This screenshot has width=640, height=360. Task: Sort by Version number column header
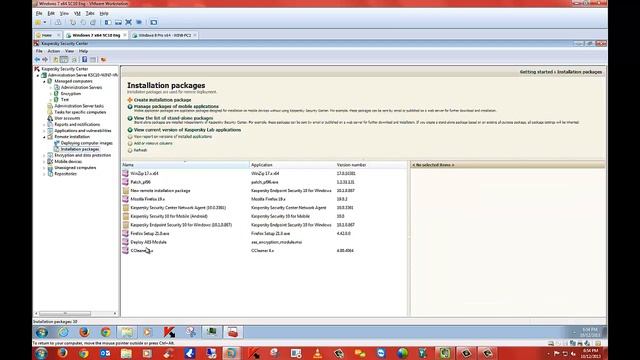tap(371, 165)
